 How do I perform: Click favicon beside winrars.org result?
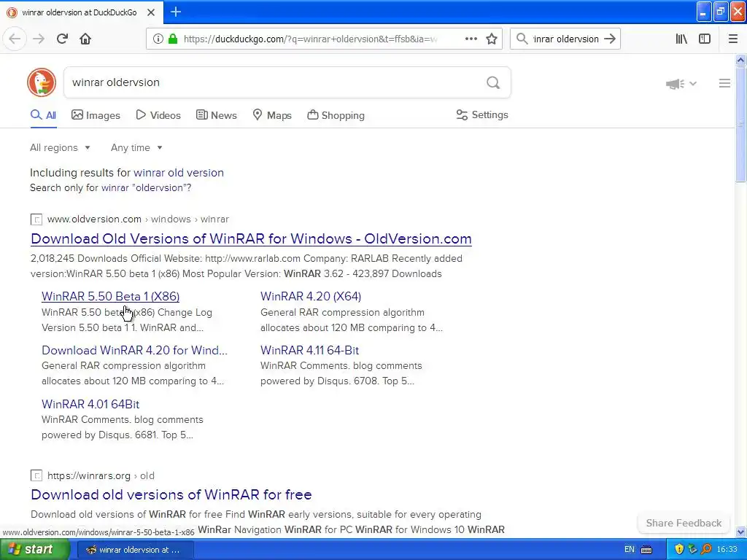(x=36, y=475)
